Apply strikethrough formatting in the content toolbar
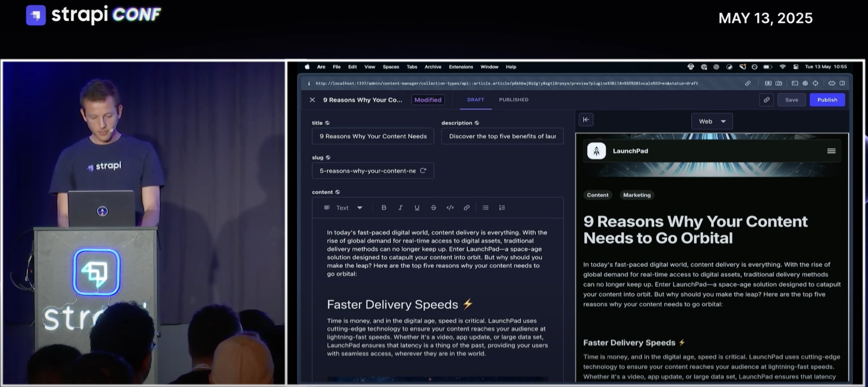The width and height of the screenshot is (868, 387). click(433, 208)
